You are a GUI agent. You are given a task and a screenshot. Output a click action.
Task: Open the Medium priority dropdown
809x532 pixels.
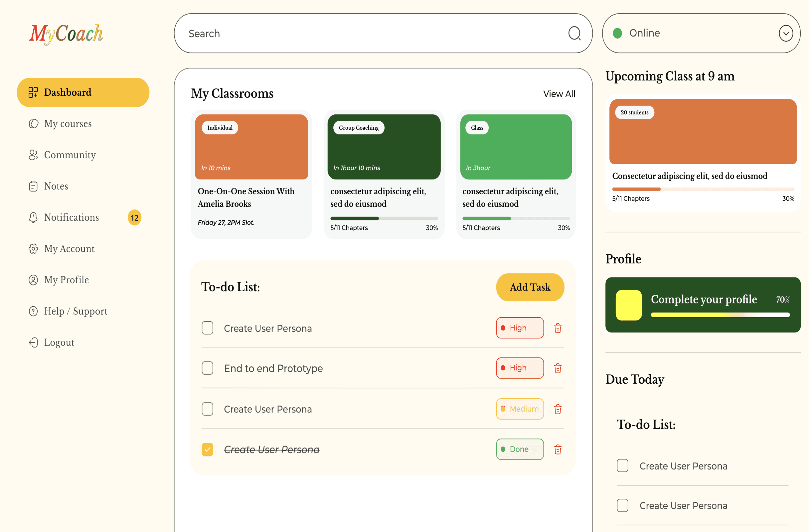click(x=520, y=409)
